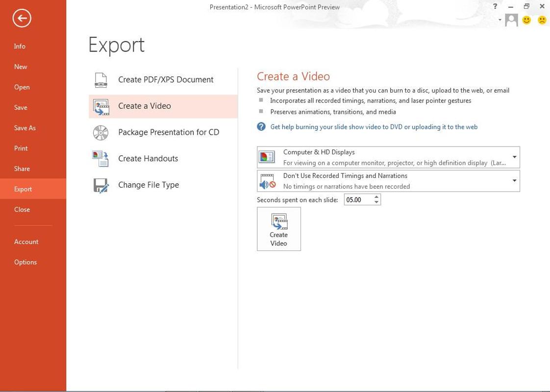The image size is (550, 392).
Task: Click 'Incorporates all recorded timings' bullet text
Action: 371,100
